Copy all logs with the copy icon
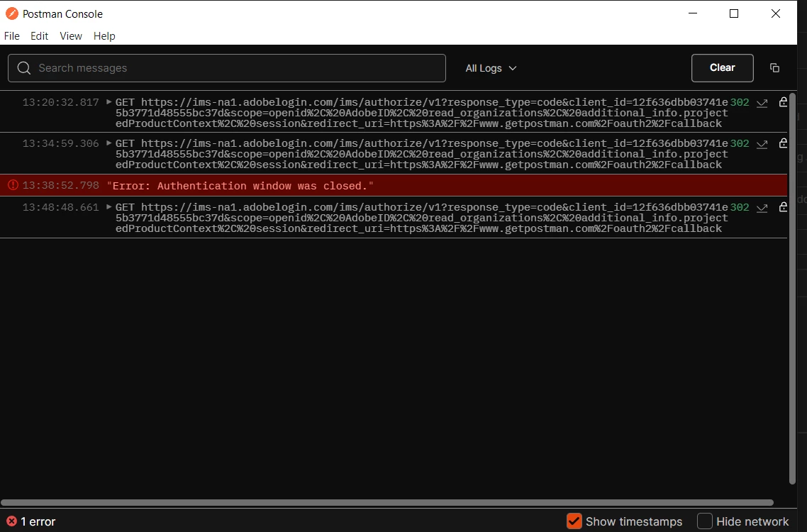The width and height of the screenshot is (807, 532). point(774,68)
